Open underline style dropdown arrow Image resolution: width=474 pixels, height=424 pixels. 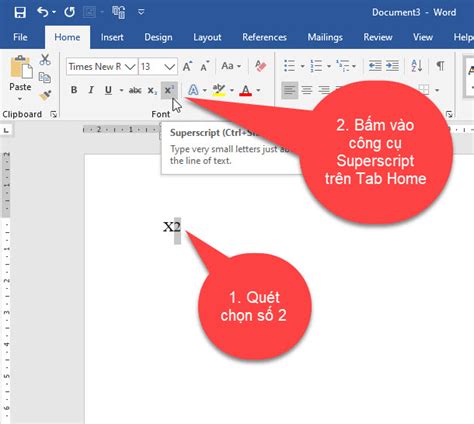121,90
